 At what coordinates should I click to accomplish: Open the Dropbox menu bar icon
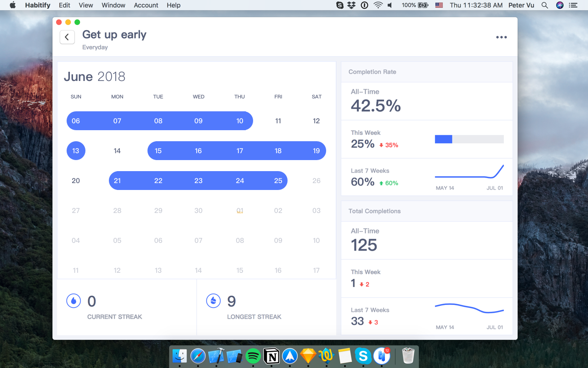coord(351,5)
